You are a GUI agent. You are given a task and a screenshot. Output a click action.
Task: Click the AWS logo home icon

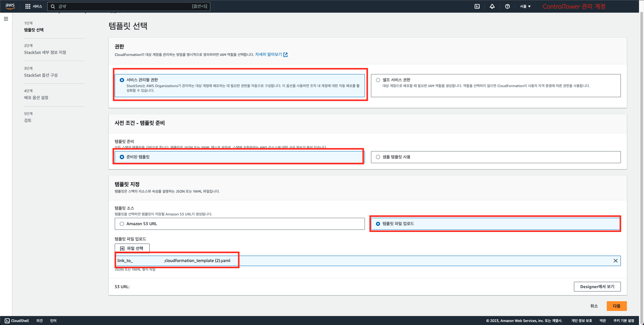tap(10, 6)
